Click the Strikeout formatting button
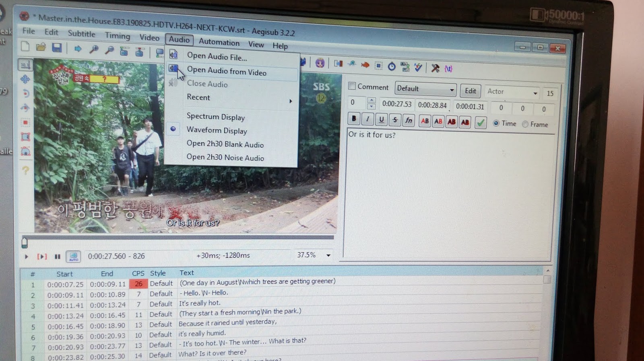 [x=395, y=120]
